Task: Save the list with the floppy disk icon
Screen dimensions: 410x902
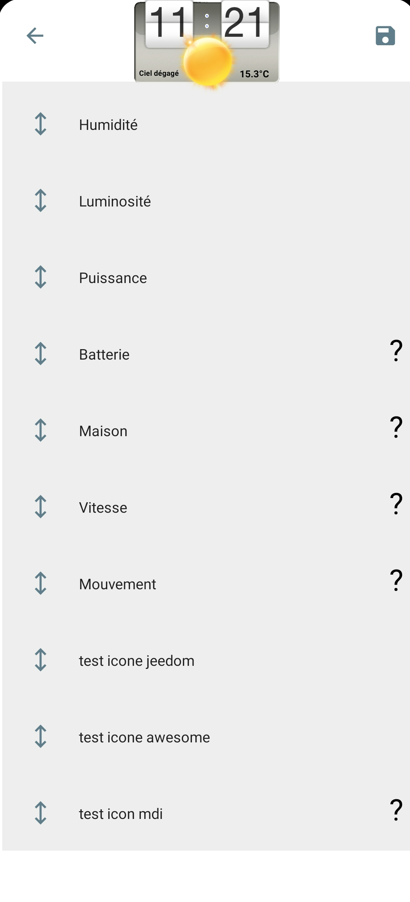Action: 385,36
